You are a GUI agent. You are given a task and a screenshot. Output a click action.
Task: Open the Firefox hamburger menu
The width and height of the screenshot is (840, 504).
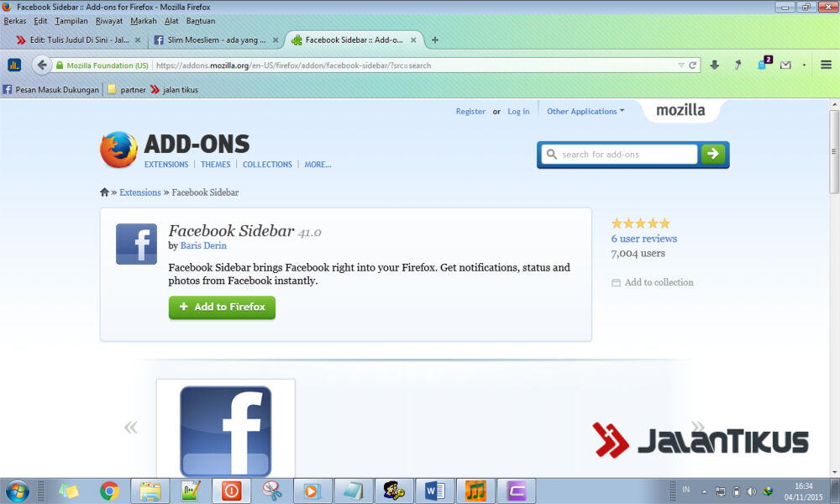pos(826,65)
